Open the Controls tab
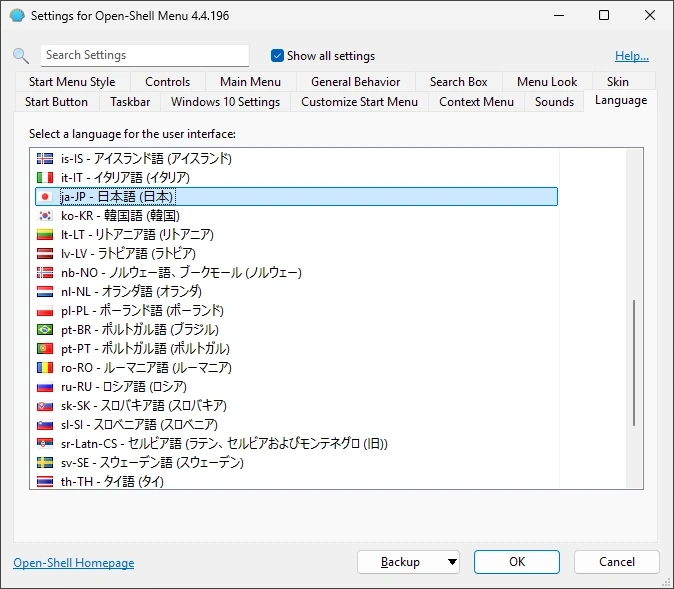Viewport: 674px width, 589px height. click(x=168, y=82)
